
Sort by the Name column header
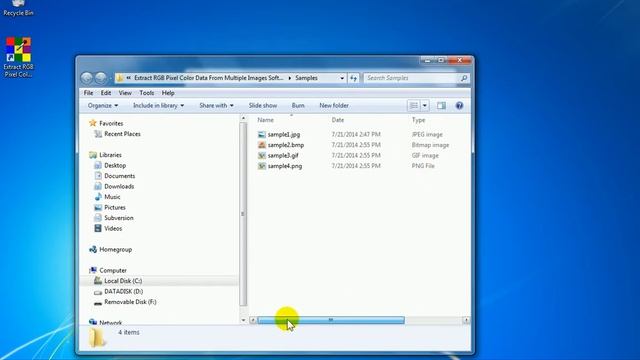pos(266,120)
